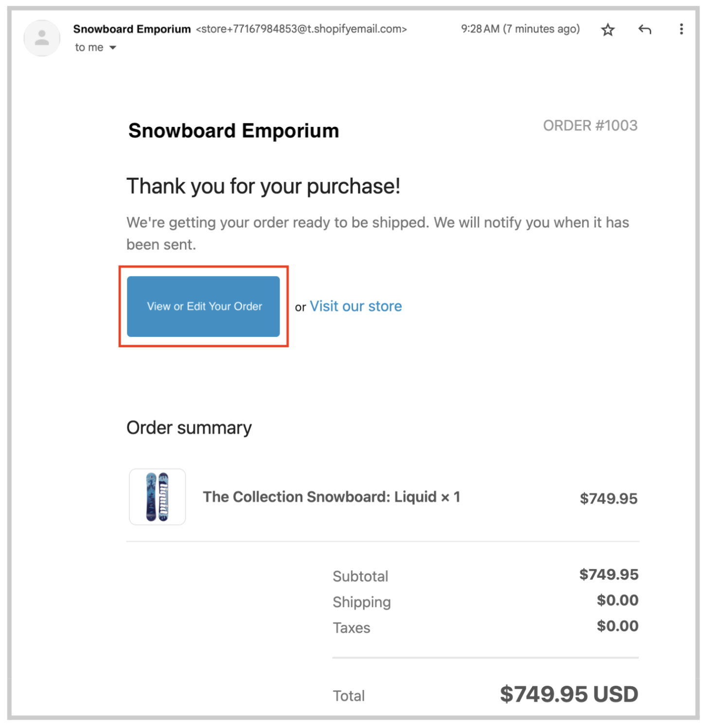709x728 pixels.
Task: Click the sender's profile avatar icon
Action: [x=42, y=38]
